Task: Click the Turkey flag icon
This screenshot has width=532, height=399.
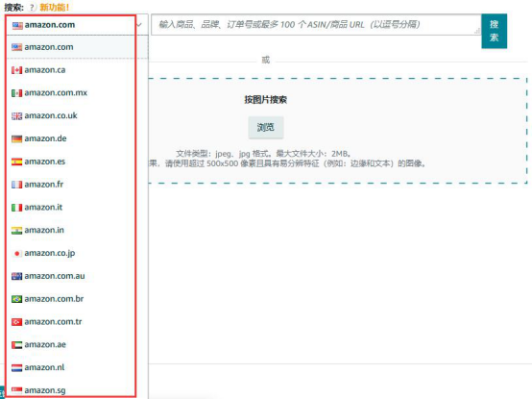Action: (x=16, y=322)
